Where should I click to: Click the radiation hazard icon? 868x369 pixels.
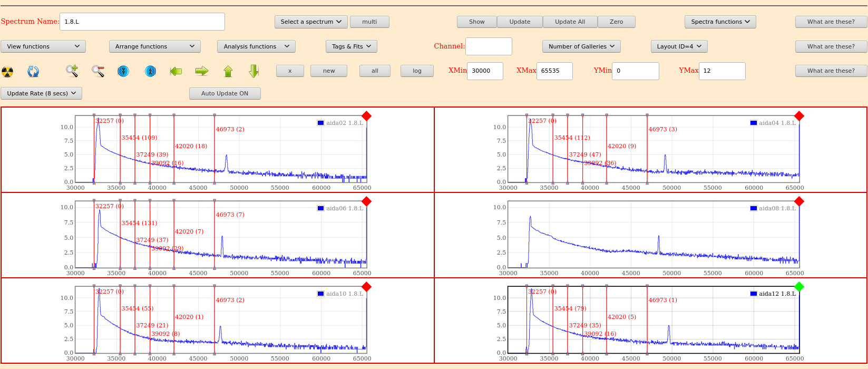tap(7, 71)
